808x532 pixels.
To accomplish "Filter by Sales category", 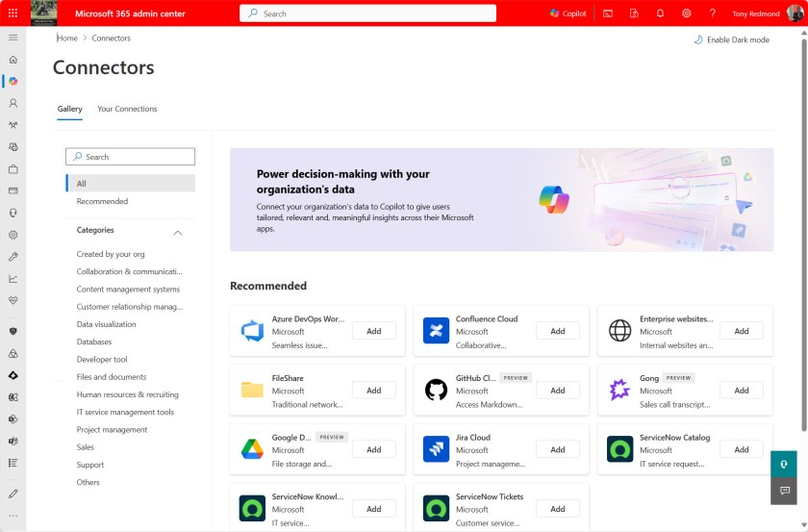I will click(85, 446).
